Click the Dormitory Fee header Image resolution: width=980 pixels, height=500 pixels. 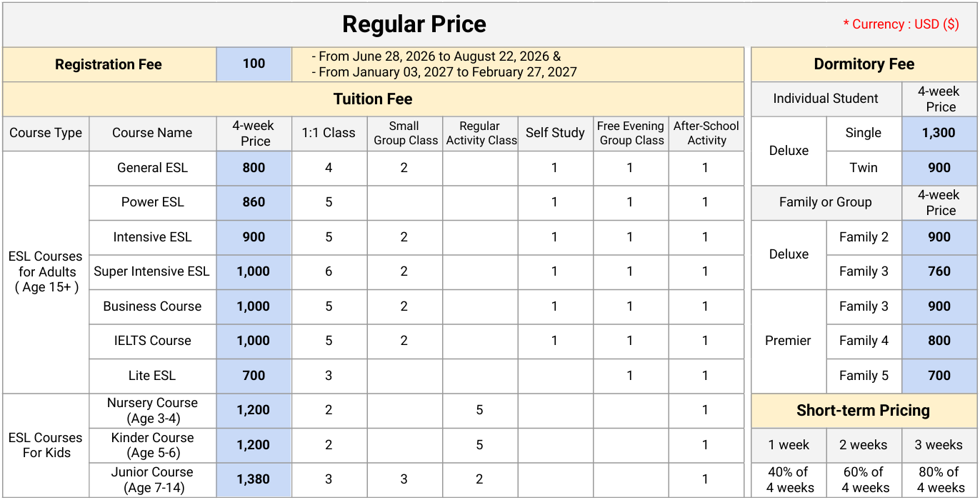[x=864, y=64]
